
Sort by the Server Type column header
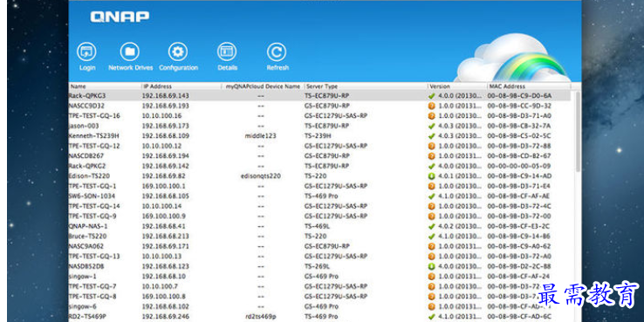click(x=366, y=86)
